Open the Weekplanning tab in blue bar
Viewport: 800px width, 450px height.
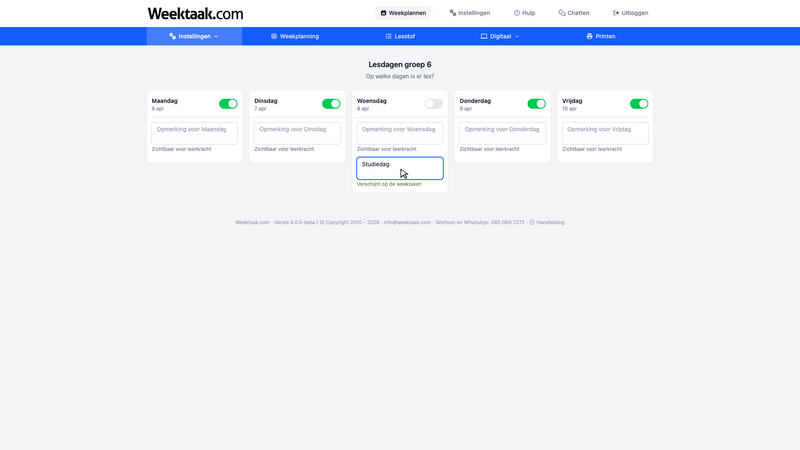299,36
